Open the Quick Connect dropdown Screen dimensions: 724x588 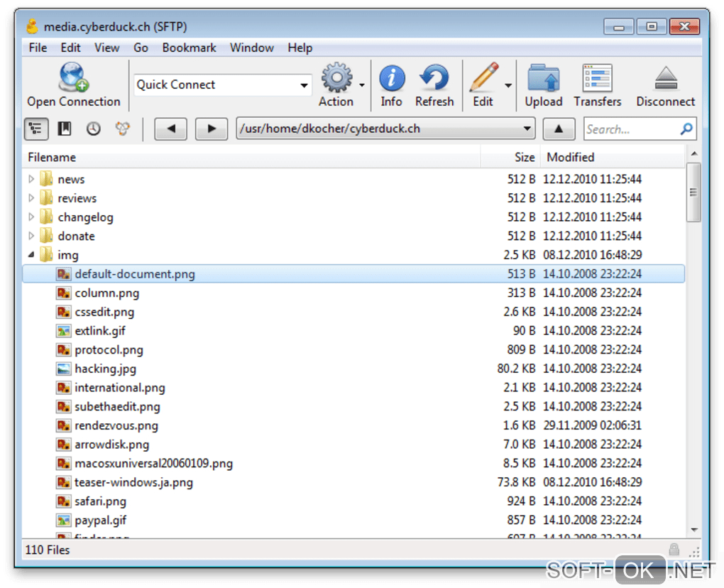click(304, 85)
